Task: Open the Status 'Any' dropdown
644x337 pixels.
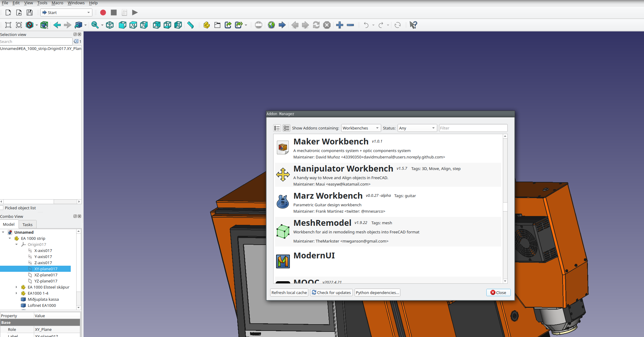Action: tap(417, 128)
